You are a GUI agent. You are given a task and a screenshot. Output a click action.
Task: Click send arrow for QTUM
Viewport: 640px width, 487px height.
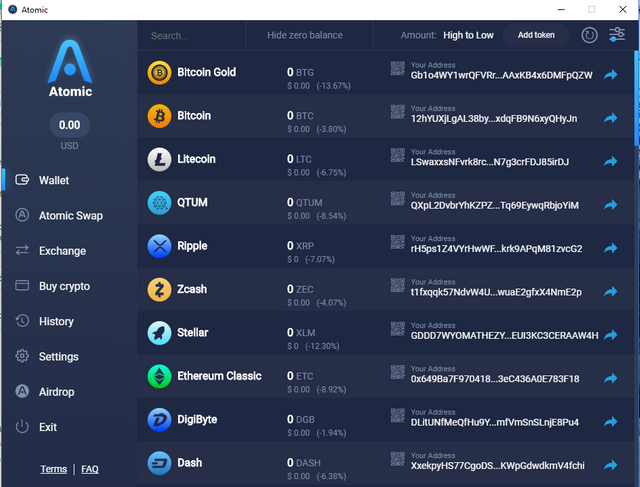click(x=611, y=205)
